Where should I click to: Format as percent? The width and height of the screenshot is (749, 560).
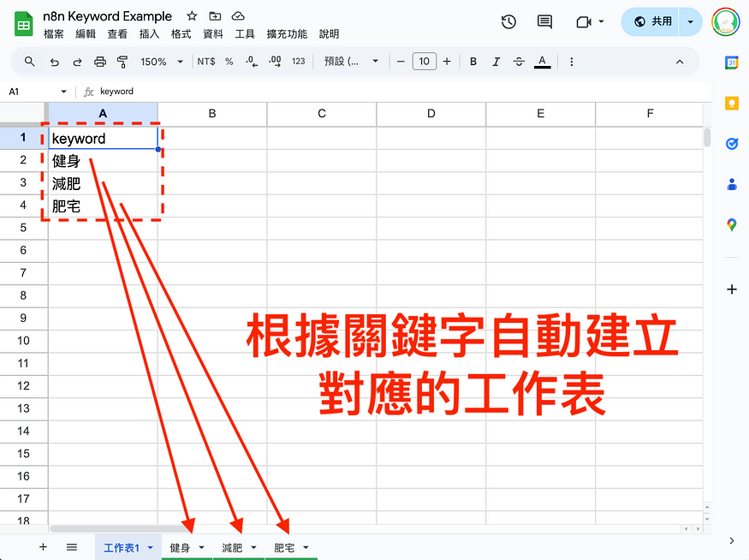229,62
